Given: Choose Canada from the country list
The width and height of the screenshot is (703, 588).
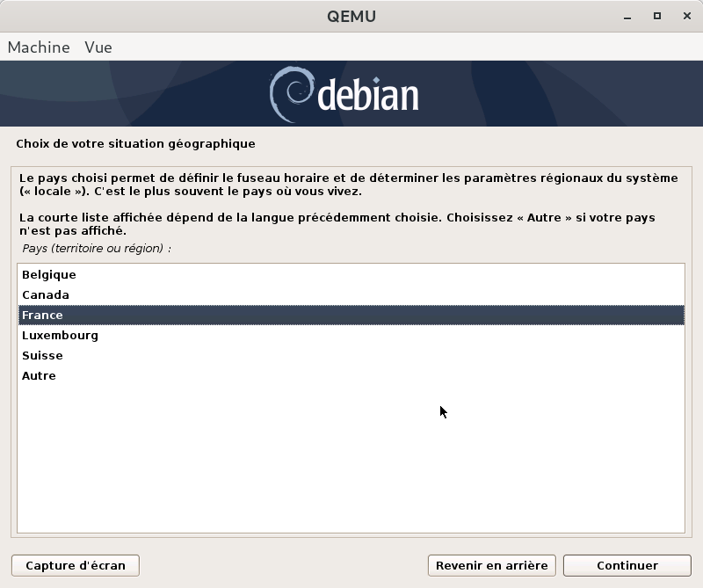Looking at the screenshot, I should pyautogui.click(x=46, y=295).
